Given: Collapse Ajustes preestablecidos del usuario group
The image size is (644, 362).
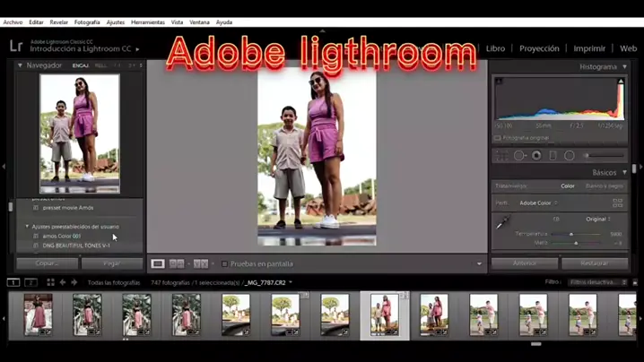Looking at the screenshot, I should (x=27, y=226).
